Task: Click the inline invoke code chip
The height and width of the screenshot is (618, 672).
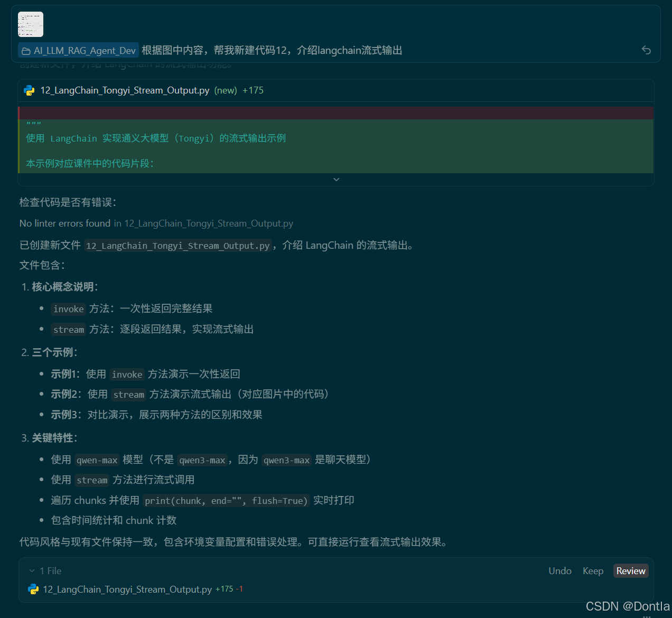Action: coord(68,308)
